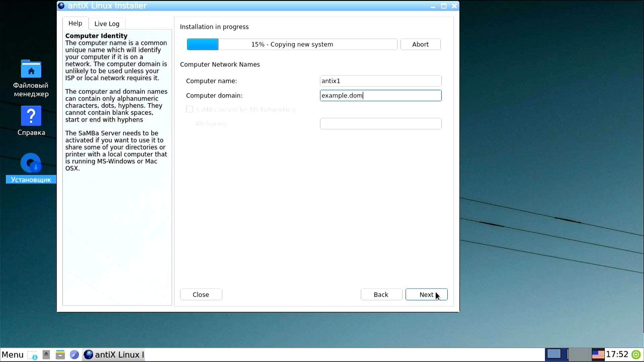Screen dimensions: 644x362
Task: Select the Help tab
Action: click(75, 23)
